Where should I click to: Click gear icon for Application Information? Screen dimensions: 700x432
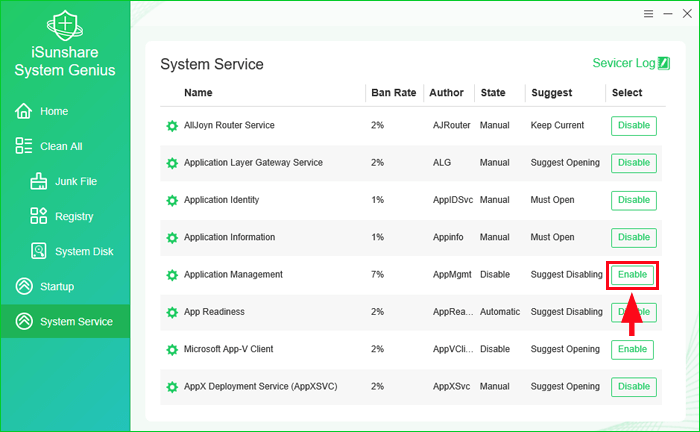[172, 238]
